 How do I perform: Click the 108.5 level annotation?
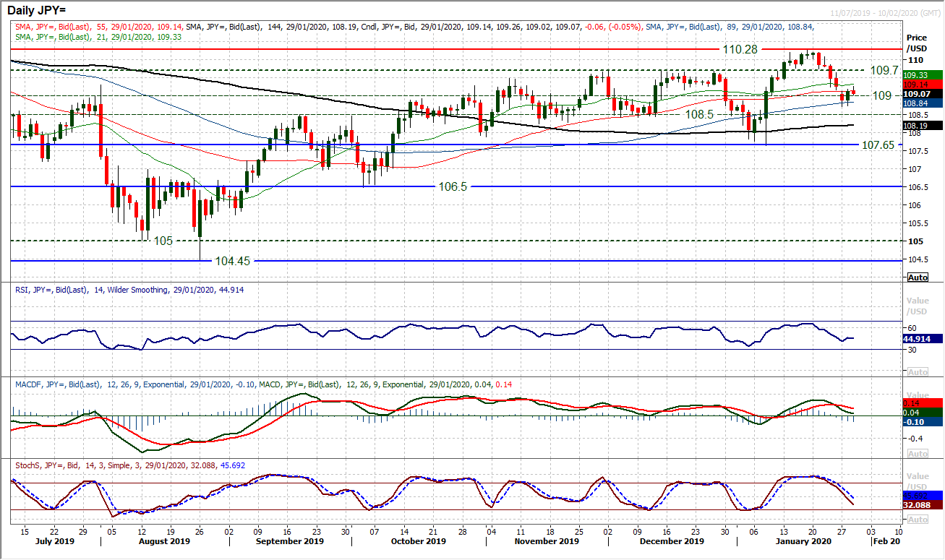click(x=700, y=114)
